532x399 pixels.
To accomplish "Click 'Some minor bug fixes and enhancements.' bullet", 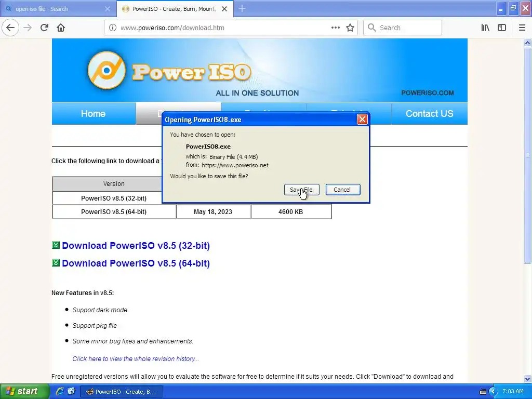I will click(132, 341).
